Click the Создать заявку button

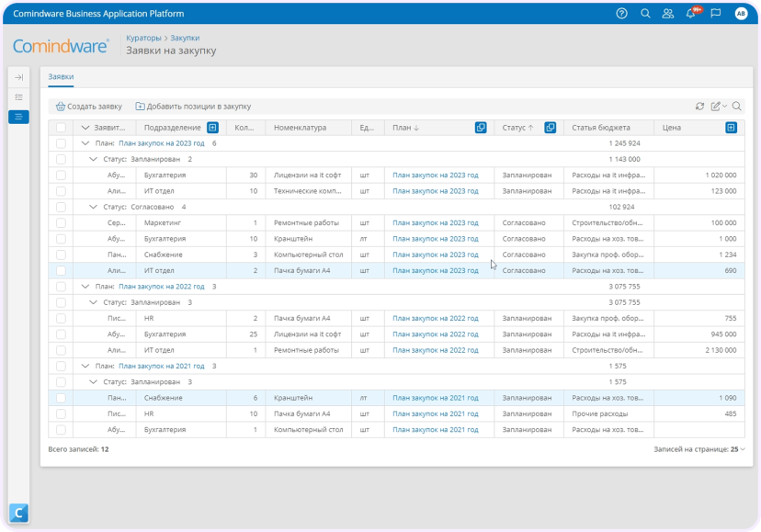pos(89,107)
